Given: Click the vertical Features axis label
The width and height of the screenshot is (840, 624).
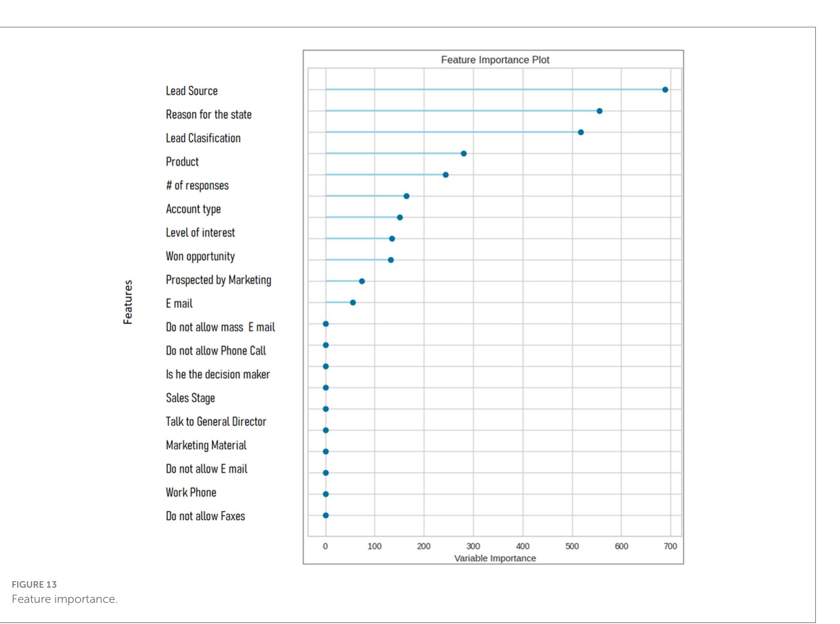Looking at the screenshot, I should [128, 302].
